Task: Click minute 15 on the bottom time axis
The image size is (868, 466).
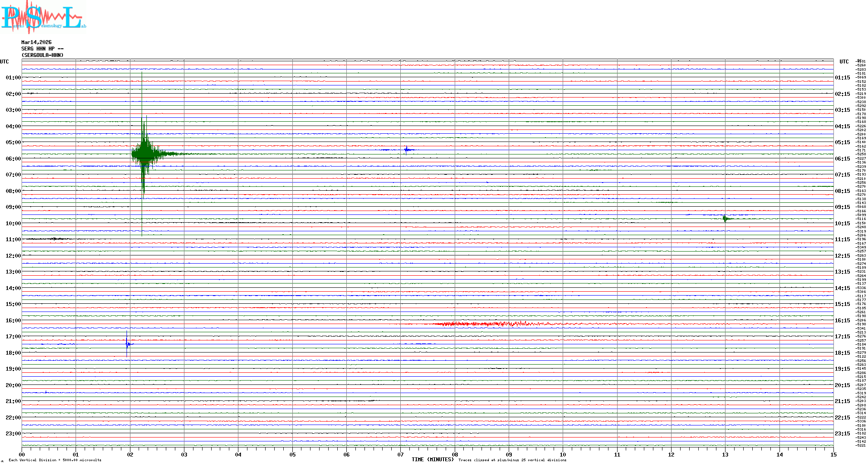Action: 833,454
